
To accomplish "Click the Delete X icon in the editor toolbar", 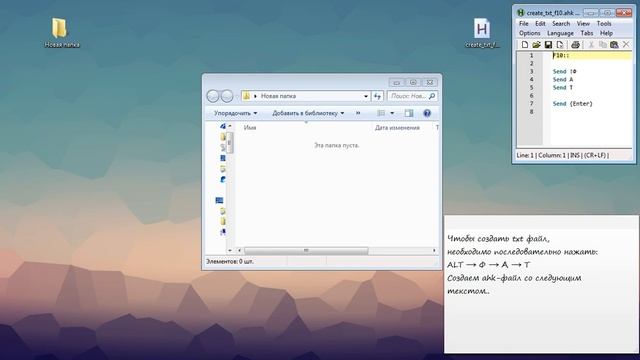I will [626, 44].
